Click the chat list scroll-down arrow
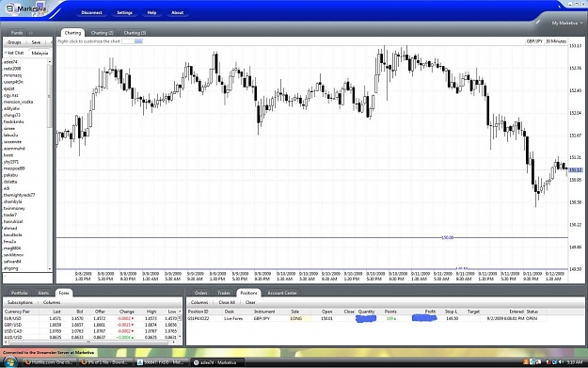Viewport: 588px width, 368px height. 50,268
